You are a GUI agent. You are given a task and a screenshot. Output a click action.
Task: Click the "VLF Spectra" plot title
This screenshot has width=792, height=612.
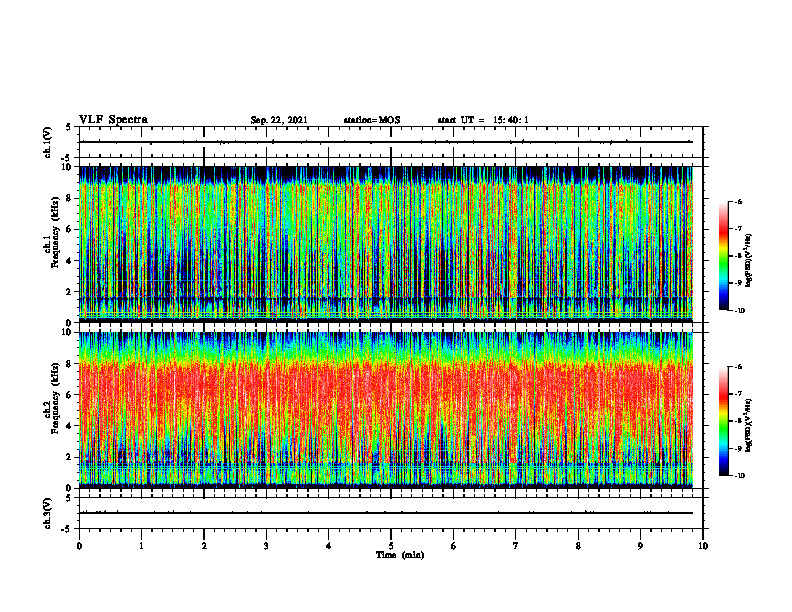point(113,120)
